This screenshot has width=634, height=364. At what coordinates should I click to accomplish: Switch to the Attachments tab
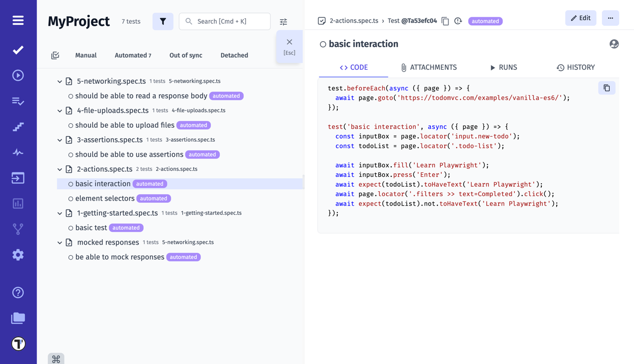(428, 67)
